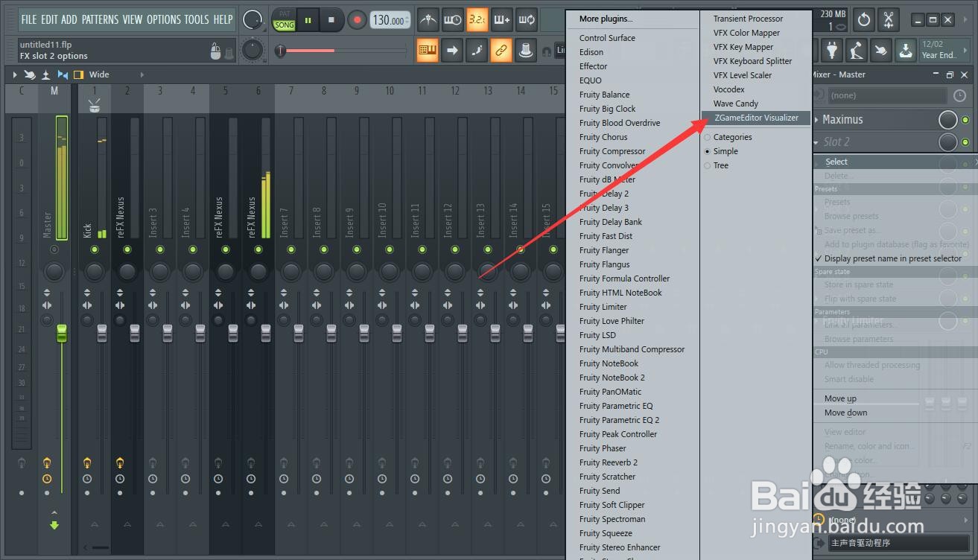Click Maximus mix level knob
978x560 pixels.
[x=947, y=120]
